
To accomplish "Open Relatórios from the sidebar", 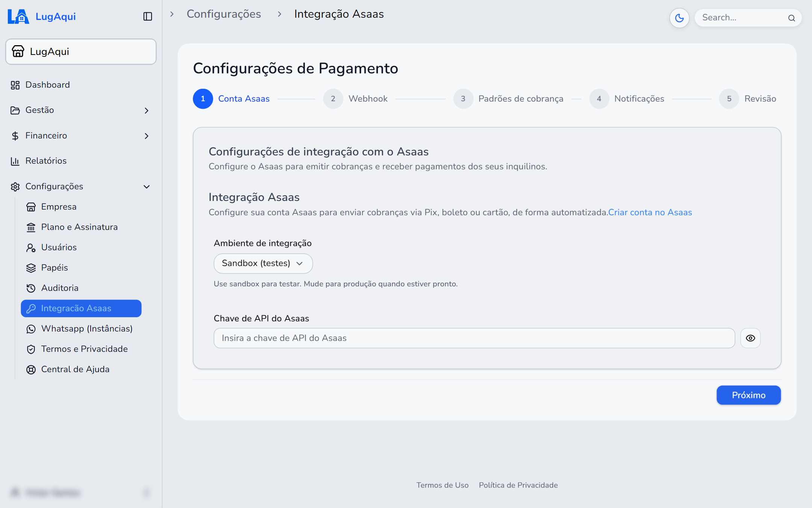I will [x=46, y=161].
